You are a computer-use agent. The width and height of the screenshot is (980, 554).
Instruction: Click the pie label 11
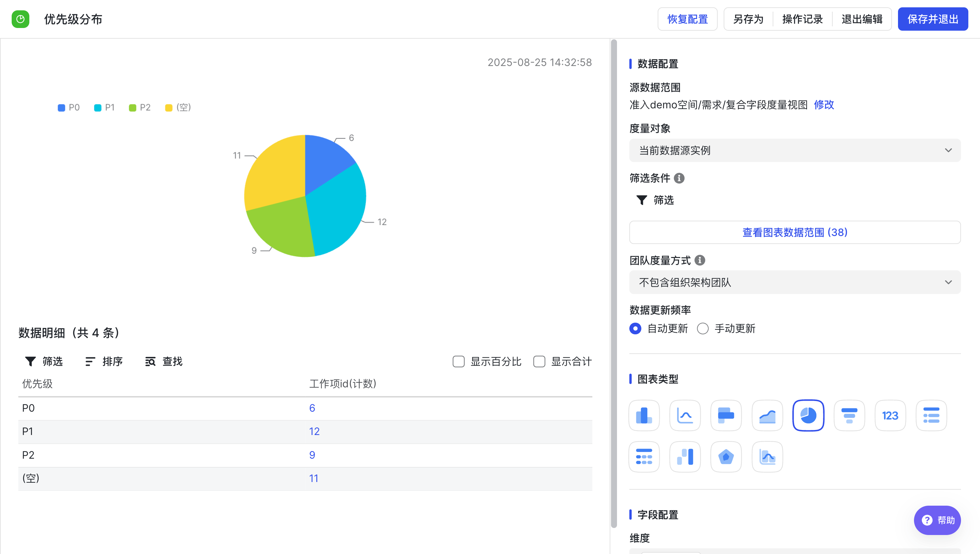(x=237, y=155)
